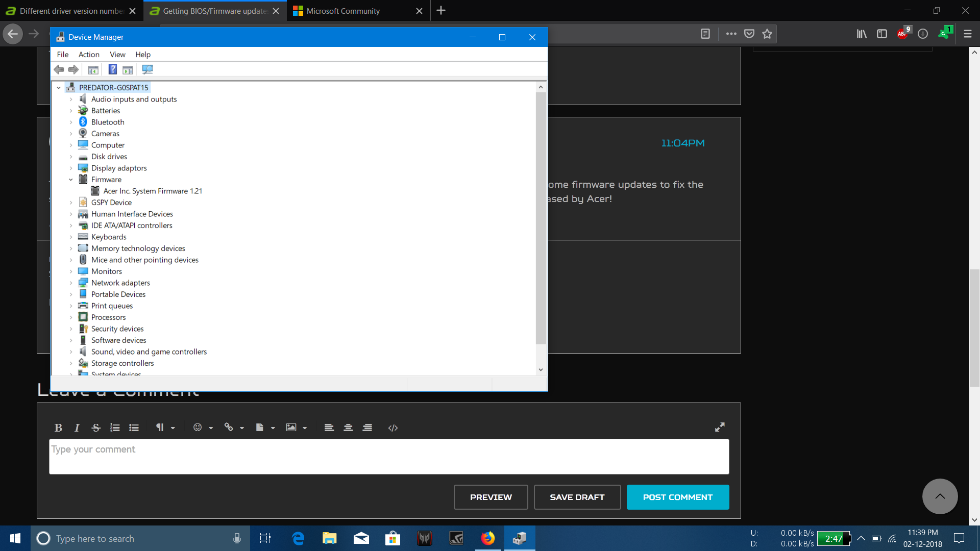Click the italic formatting icon in comment editor
The width and height of the screenshot is (980, 551).
pos(76,427)
